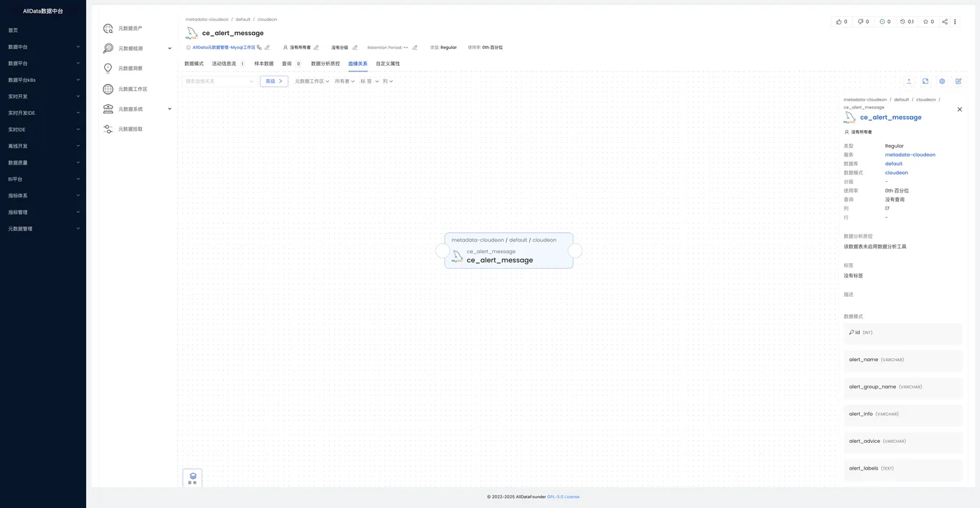This screenshot has width=980, height=508.
Task: Click right expand circle of lineage node
Action: coord(575,251)
